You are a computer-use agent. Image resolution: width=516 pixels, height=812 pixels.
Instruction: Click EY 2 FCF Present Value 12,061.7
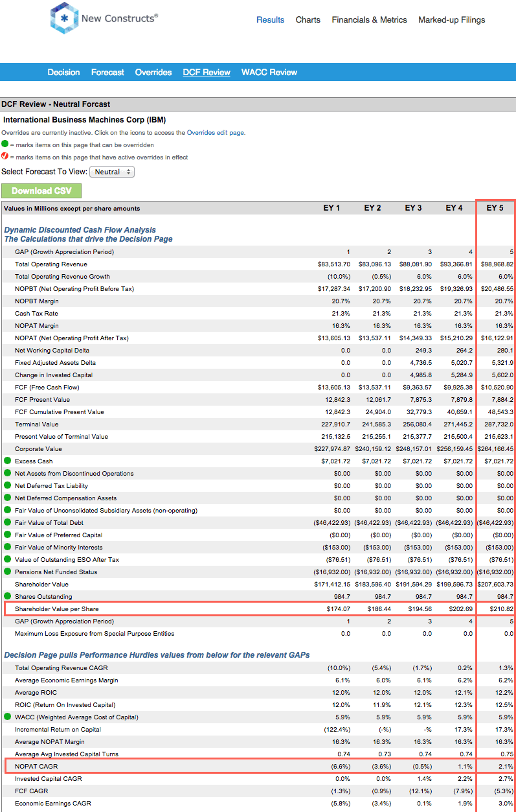click(x=378, y=399)
